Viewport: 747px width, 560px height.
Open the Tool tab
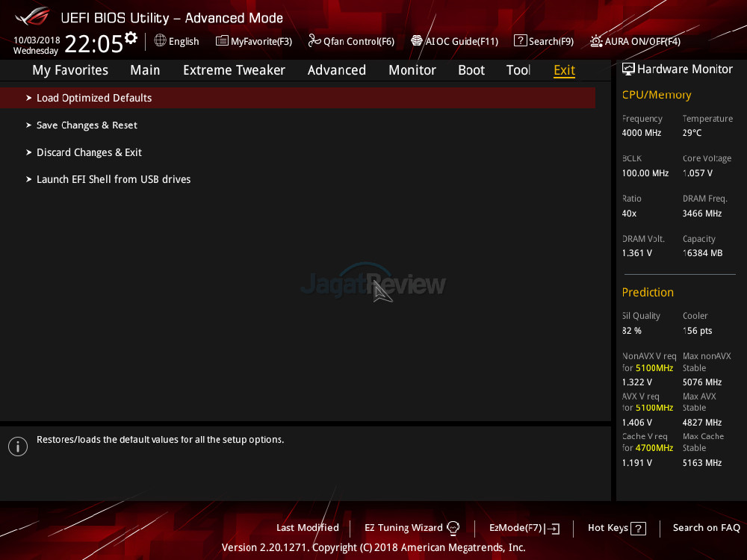click(x=518, y=70)
